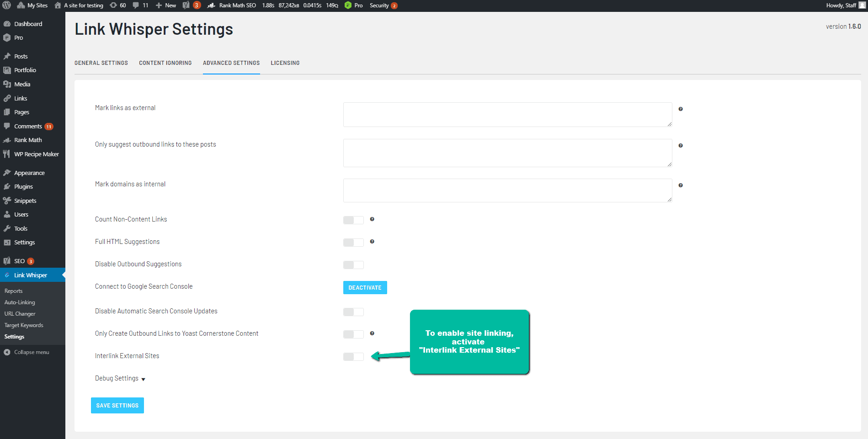
Task: Toggle Disable Automatic Search Console Updates
Action: (353, 312)
